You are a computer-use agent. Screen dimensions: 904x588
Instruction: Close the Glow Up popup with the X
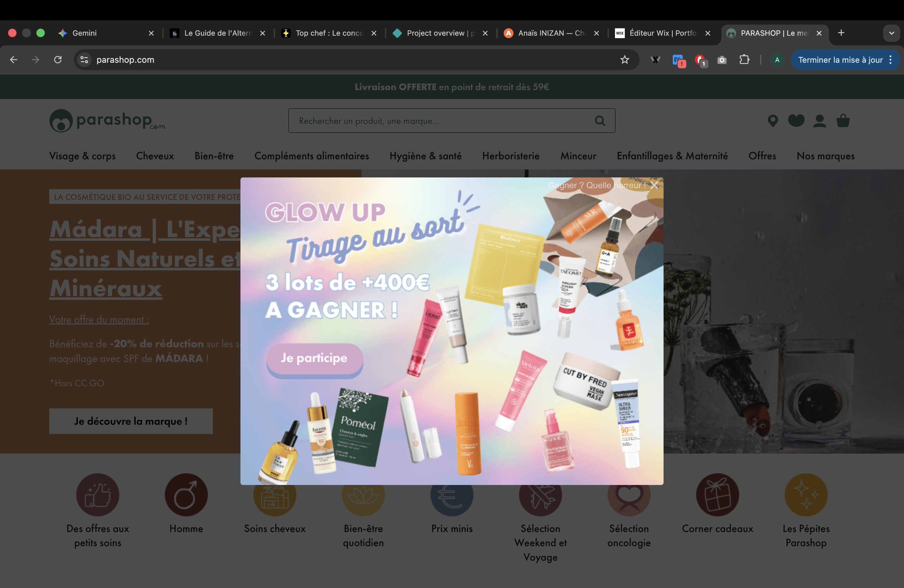click(654, 185)
